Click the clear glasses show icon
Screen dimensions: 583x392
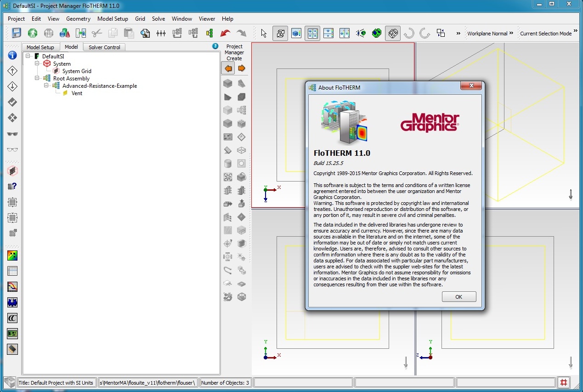(12, 149)
